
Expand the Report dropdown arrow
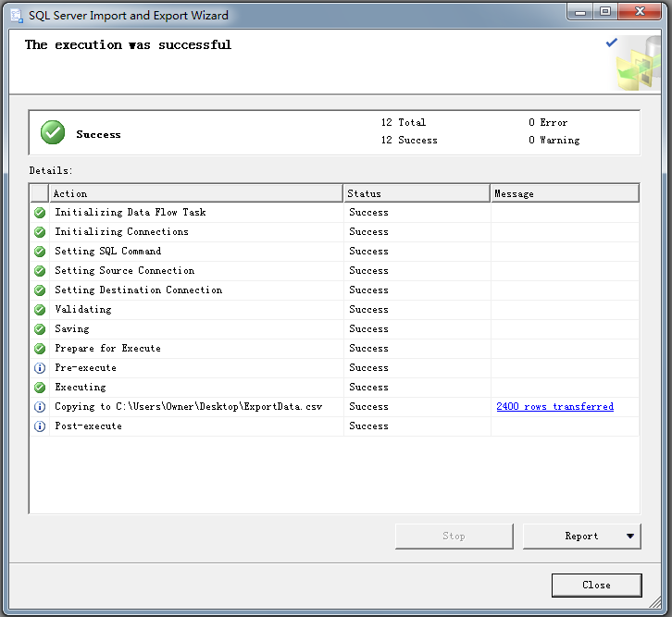[630, 537]
